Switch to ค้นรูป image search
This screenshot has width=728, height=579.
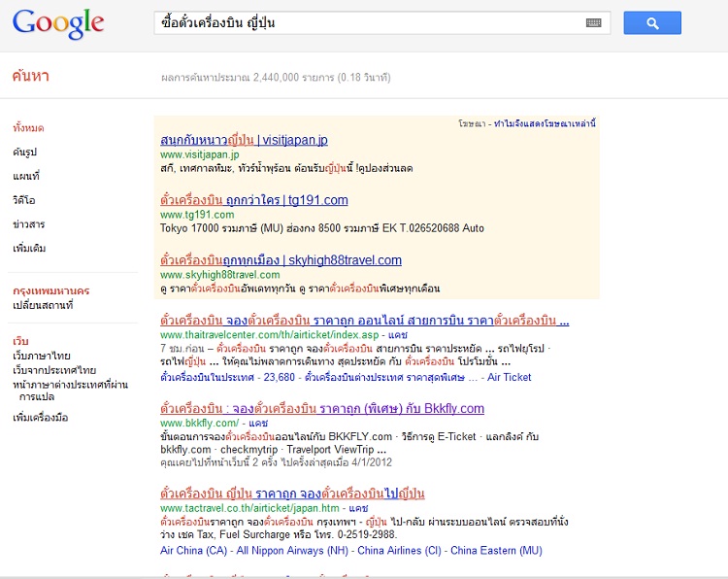pyautogui.click(x=25, y=153)
